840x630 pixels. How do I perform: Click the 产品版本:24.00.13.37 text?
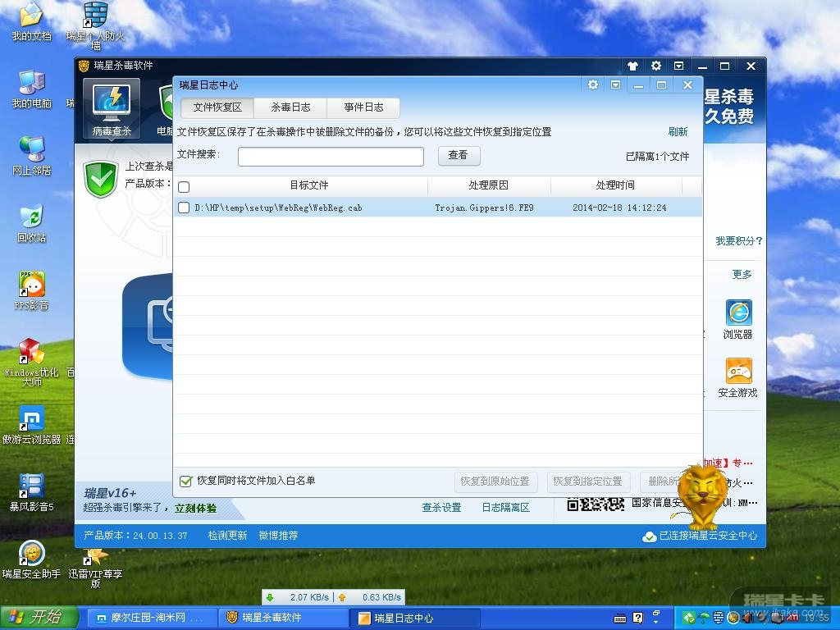point(135,535)
